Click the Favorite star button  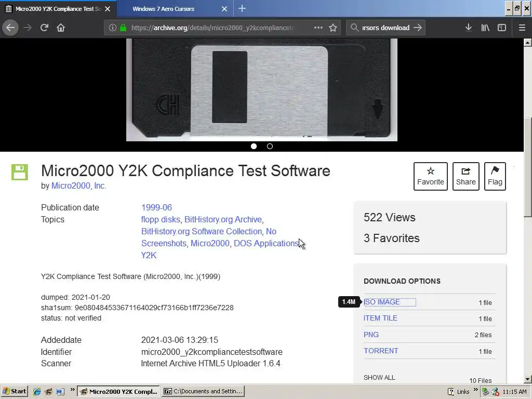(x=431, y=177)
